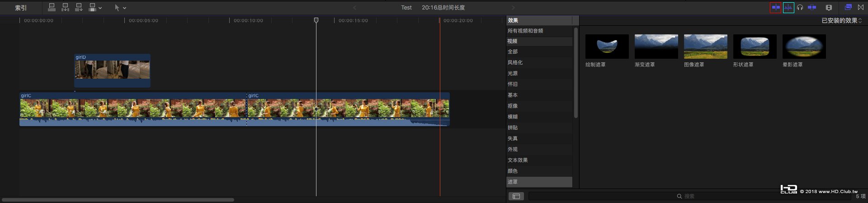Toggle the effects browser
Viewport: 868px width, 203px height.
point(848,7)
